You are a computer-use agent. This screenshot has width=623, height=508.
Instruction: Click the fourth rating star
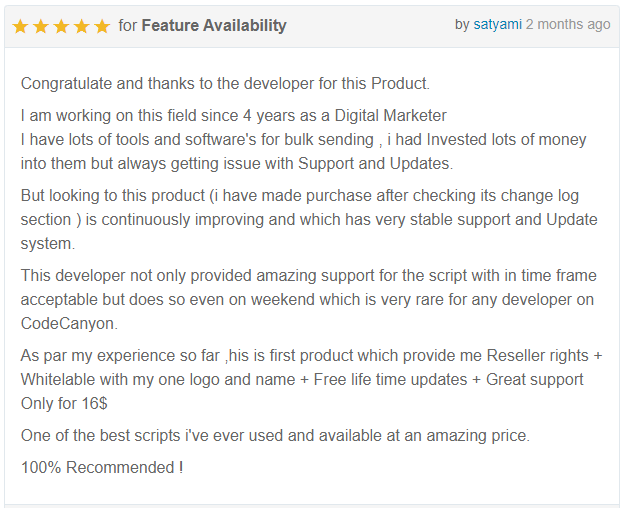pos(82,27)
